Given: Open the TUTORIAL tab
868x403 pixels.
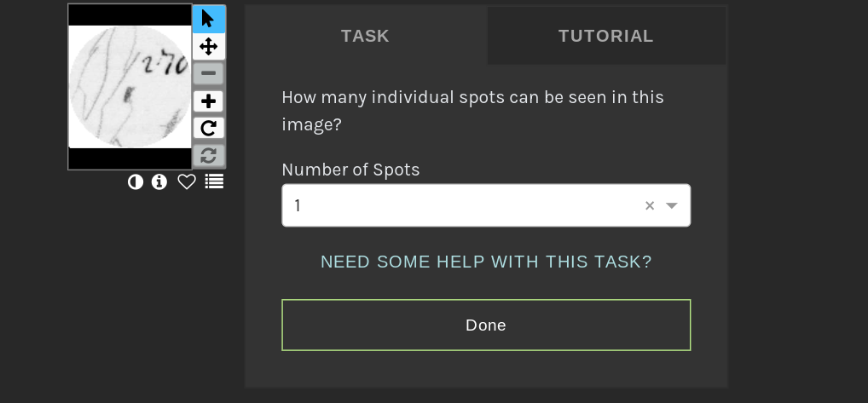Looking at the screenshot, I should click(x=606, y=36).
